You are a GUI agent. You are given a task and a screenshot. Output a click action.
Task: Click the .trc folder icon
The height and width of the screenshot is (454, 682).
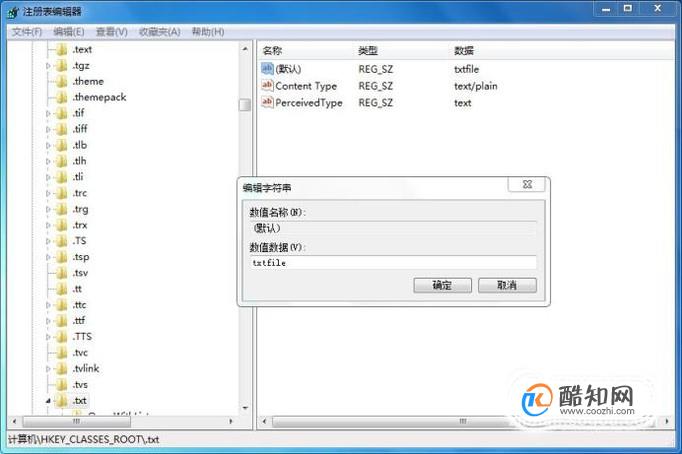pyautogui.click(x=62, y=193)
